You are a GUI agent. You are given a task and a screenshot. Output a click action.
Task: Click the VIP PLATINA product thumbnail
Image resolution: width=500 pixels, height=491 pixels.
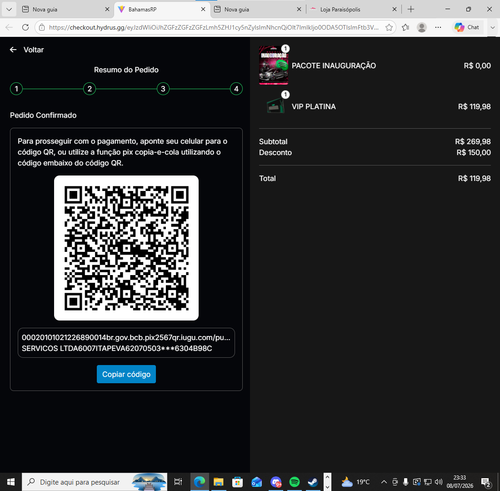point(276,106)
